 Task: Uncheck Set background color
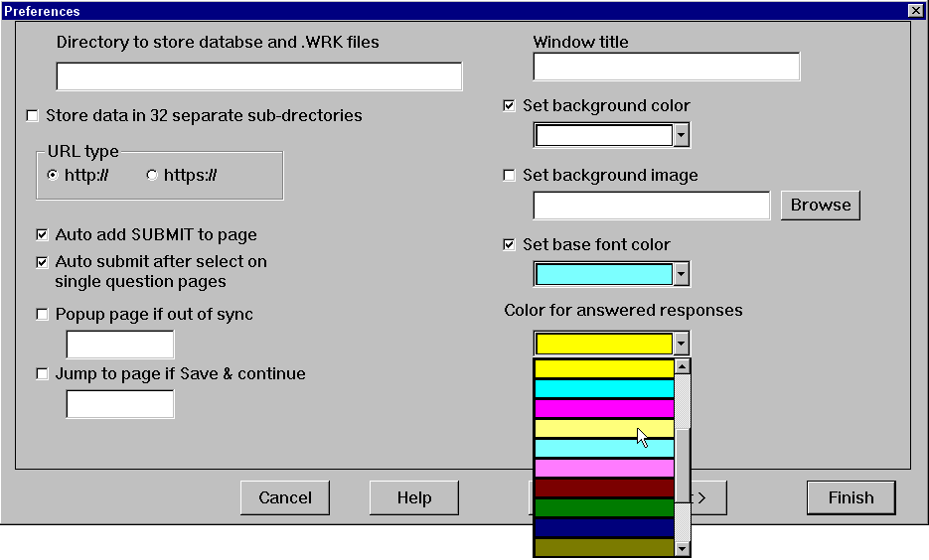[x=509, y=106]
